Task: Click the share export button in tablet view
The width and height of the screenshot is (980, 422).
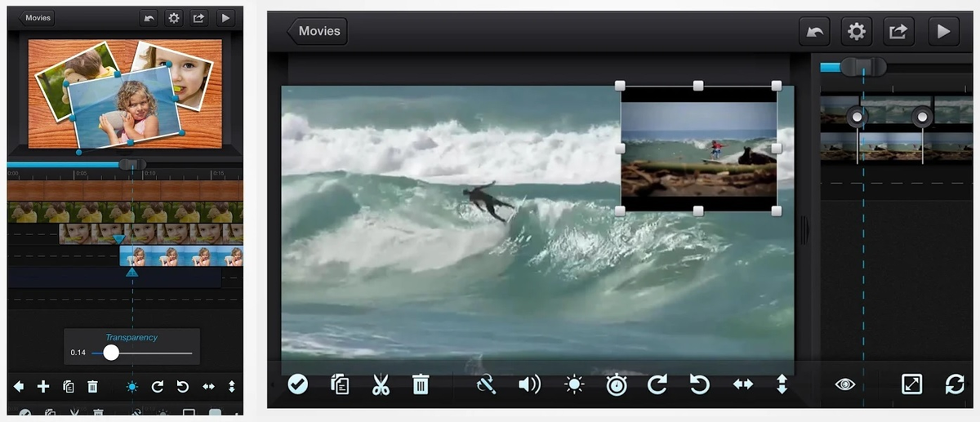Action: [x=898, y=31]
